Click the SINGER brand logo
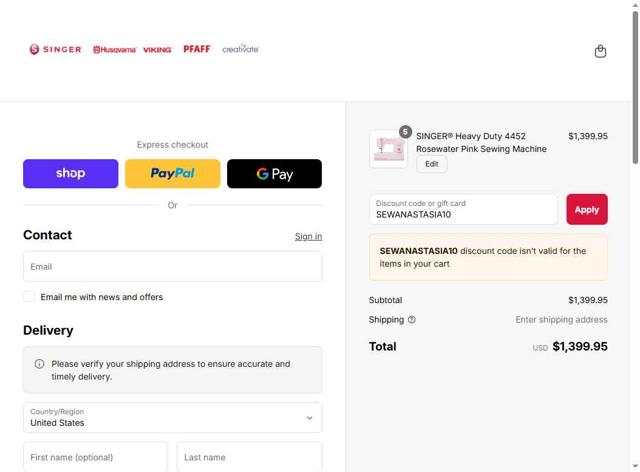 point(55,49)
